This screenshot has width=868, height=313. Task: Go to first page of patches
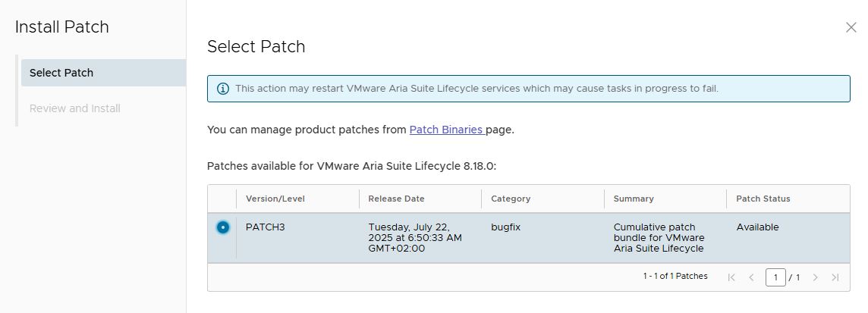coord(731,277)
